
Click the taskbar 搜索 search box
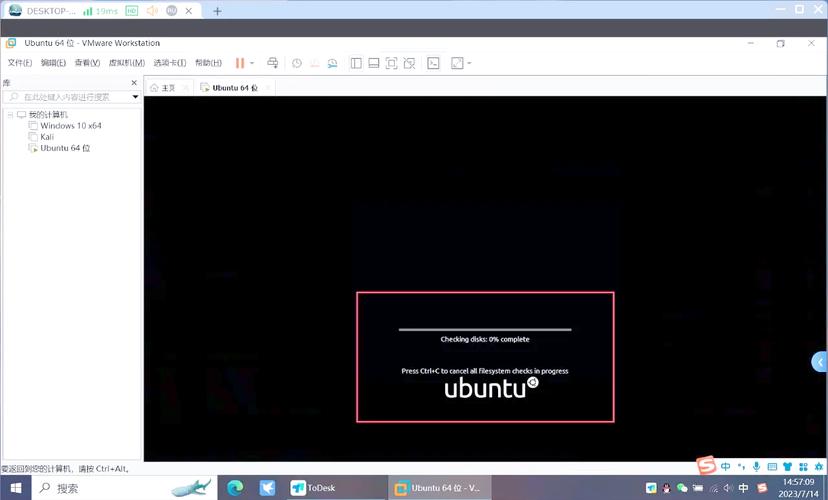click(124, 488)
